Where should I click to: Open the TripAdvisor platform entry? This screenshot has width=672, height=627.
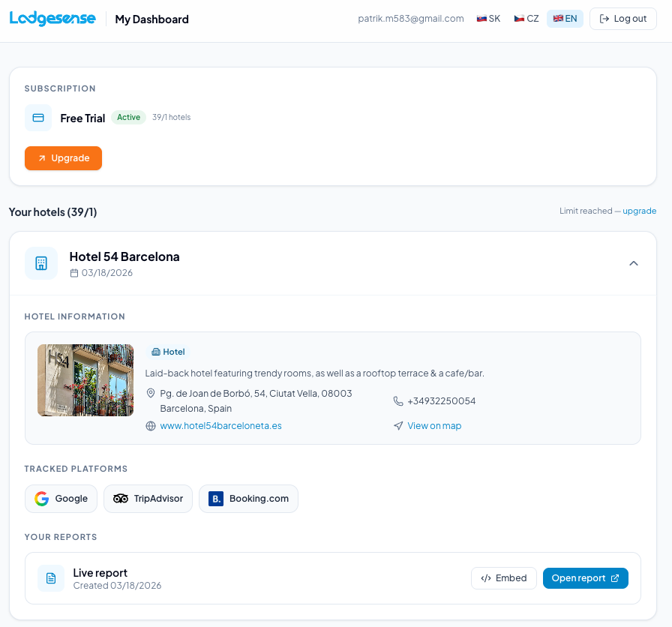pos(148,498)
